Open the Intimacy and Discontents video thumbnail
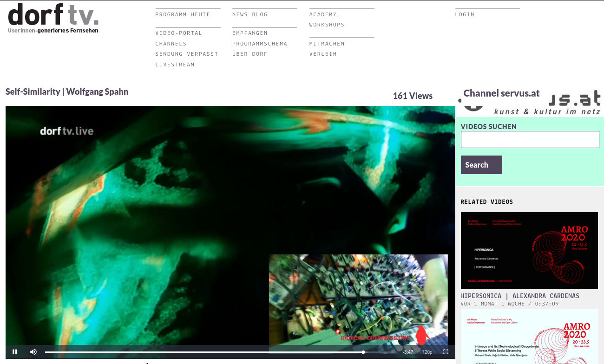 tap(529, 337)
